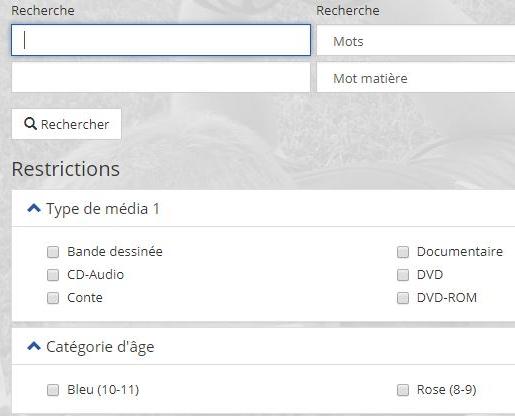Click the Documentaire label text
The height and width of the screenshot is (416, 515).
[x=460, y=252]
